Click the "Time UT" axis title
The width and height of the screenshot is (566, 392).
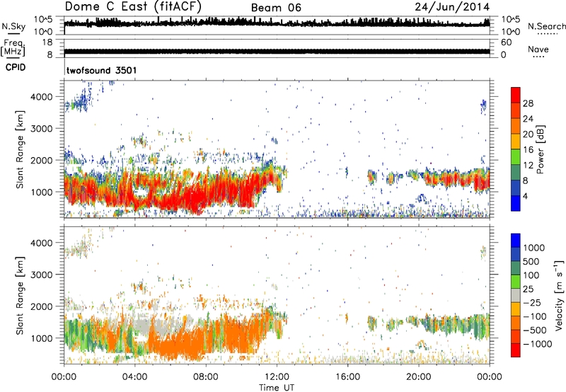(x=277, y=388)
